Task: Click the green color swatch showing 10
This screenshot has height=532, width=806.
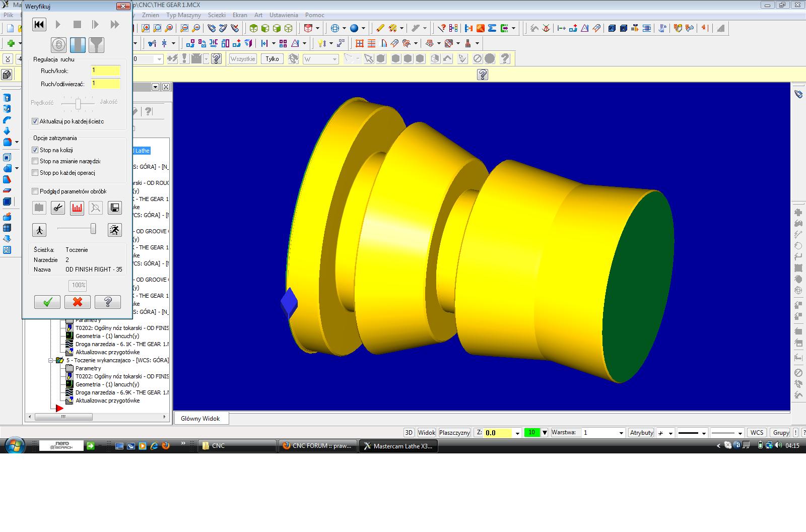Action: click(x=532, y=433)
